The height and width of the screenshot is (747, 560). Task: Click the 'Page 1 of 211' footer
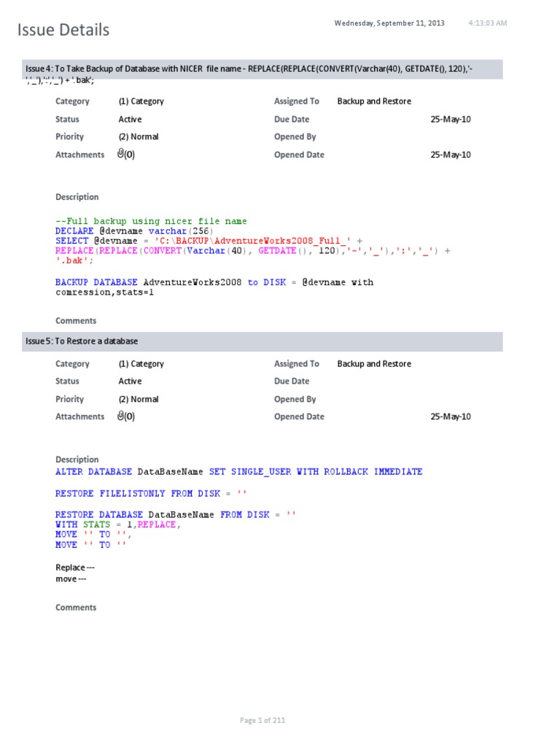262,720
